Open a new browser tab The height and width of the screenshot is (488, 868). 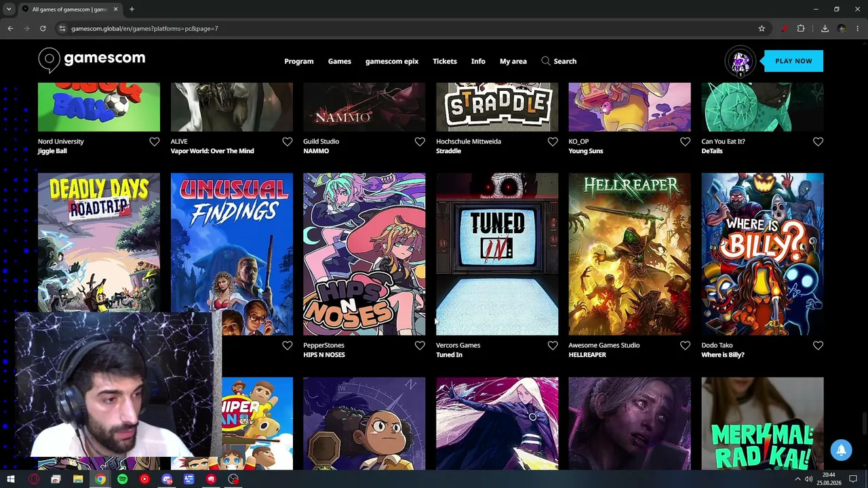pyautogui.click(x=132, y=9)
